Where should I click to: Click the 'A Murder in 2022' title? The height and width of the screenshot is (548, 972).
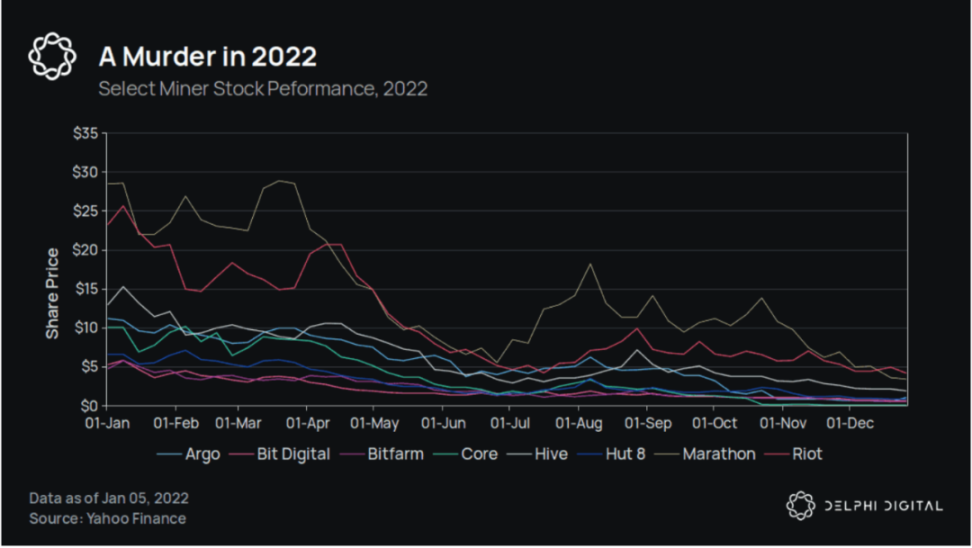(207, 55)
